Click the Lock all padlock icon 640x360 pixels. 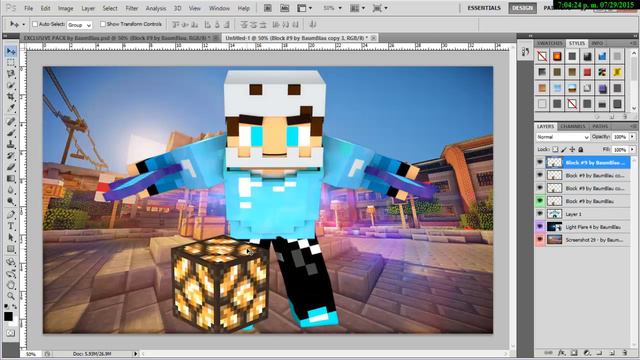point(581,149)
